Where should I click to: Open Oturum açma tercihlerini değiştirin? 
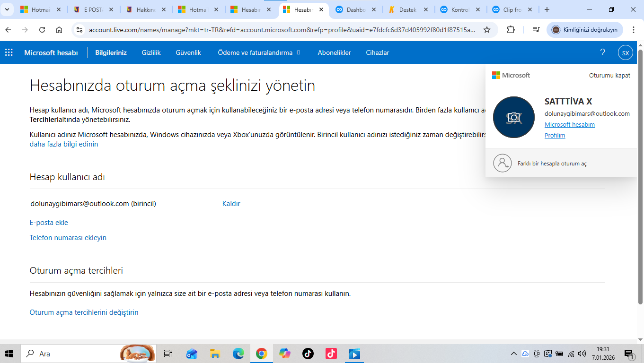pos(84,312)
